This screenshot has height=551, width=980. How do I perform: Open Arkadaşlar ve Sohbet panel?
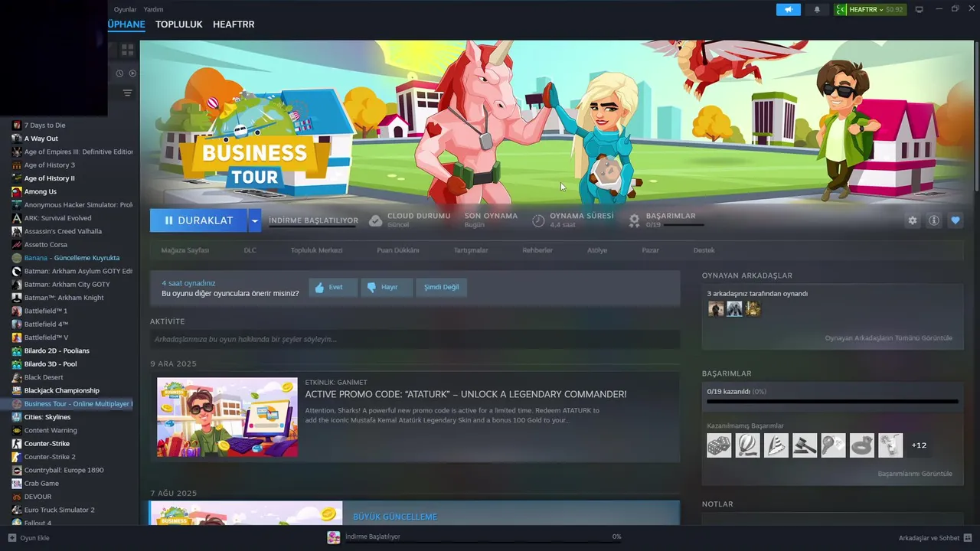click(935, 537)
